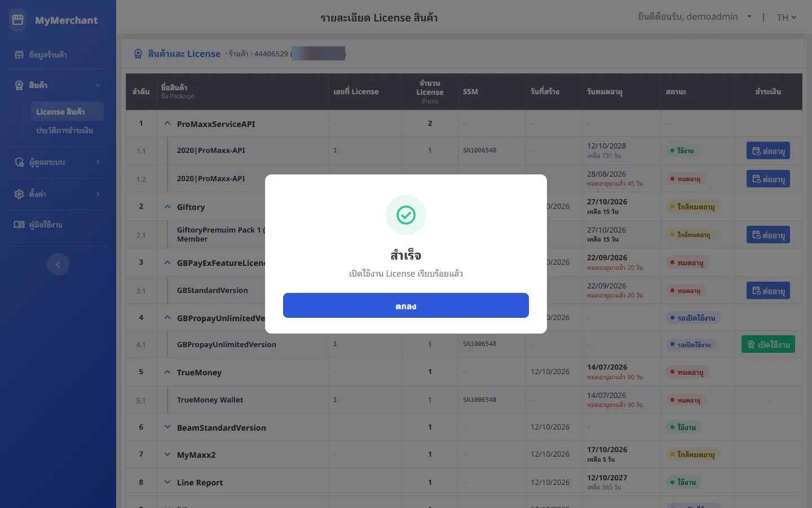Image resolution: width=812 pixels, height=508 pixels.
Task: Open the TH language dropdown
Action: 787,17
